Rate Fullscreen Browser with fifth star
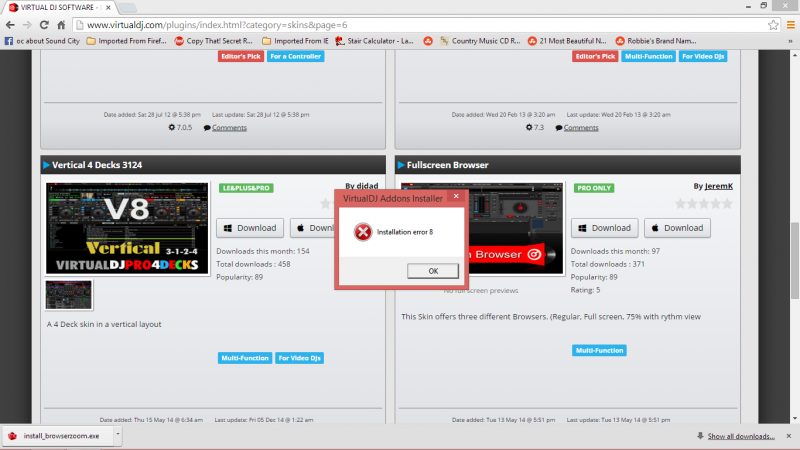Viewport: 800px width, 450px height. pos(727,204)
